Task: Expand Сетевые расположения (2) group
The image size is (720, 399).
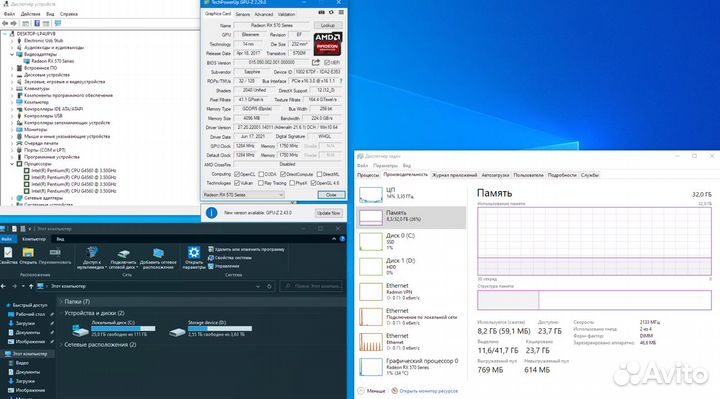Action: [x=61, y=344]
